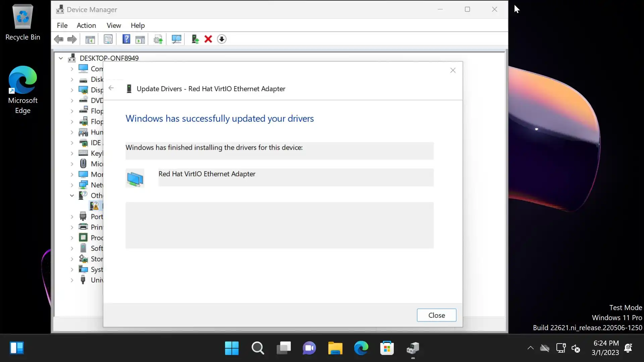Expand the Ports tree category
This screenshot has width=644, height=362.
[72, 217]
